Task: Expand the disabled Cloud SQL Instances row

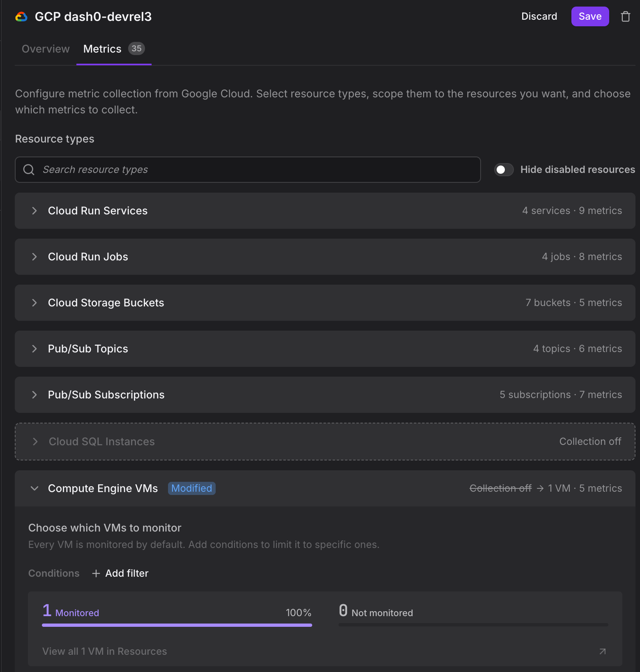Action: coord(325,442)
